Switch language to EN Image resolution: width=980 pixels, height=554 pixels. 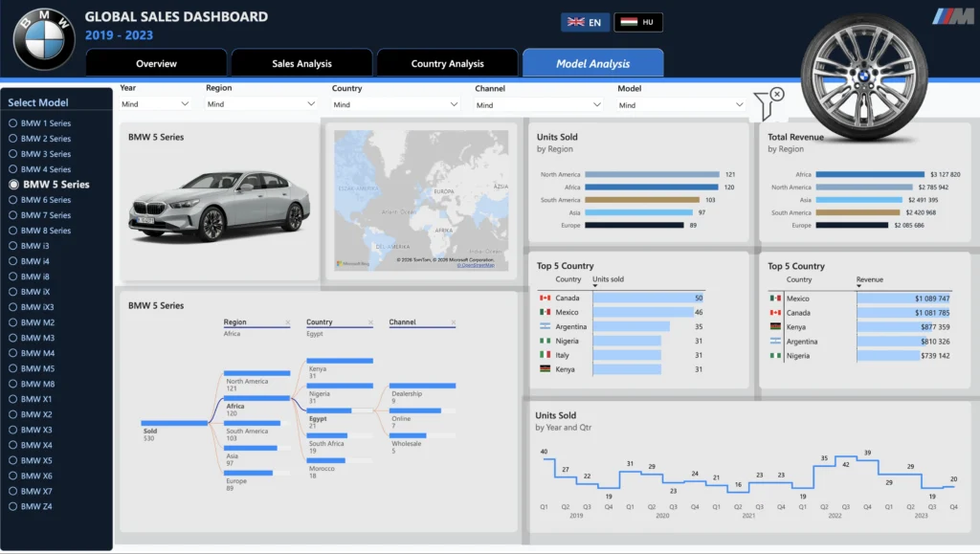point(585,22)
